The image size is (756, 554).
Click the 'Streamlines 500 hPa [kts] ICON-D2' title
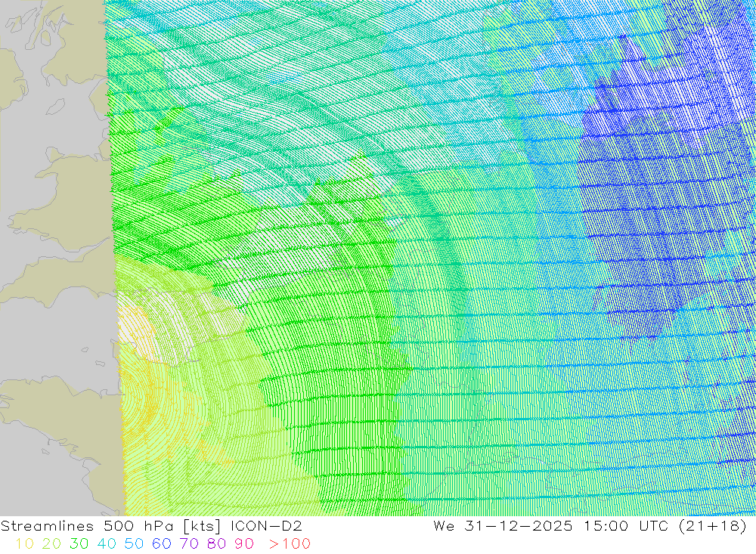[151, 526]
